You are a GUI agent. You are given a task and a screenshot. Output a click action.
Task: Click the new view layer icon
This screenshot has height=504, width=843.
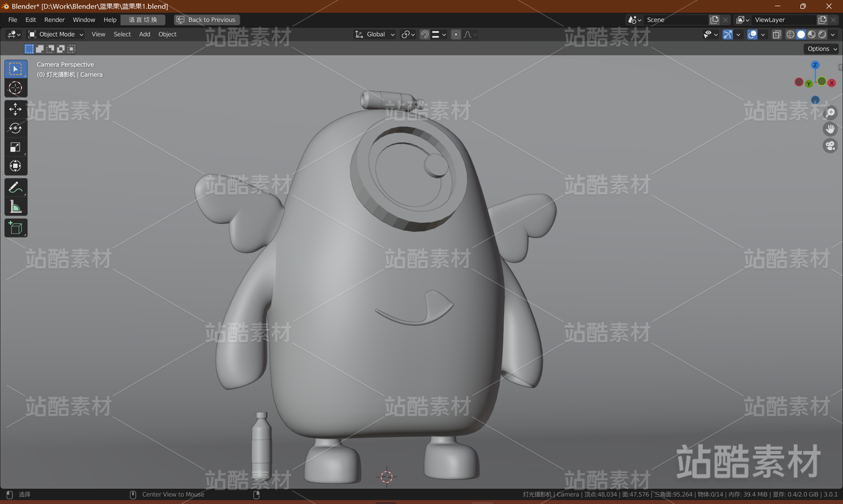[x=822, y=20]
